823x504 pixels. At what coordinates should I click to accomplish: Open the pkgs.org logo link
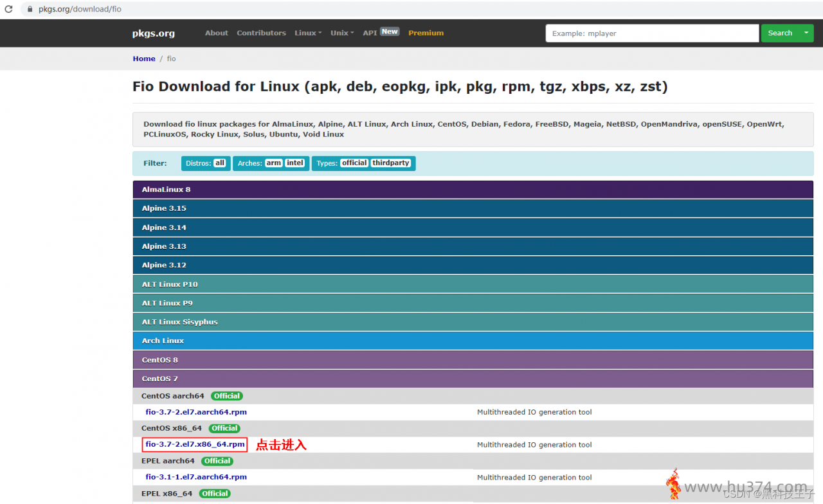pos(154,33)
